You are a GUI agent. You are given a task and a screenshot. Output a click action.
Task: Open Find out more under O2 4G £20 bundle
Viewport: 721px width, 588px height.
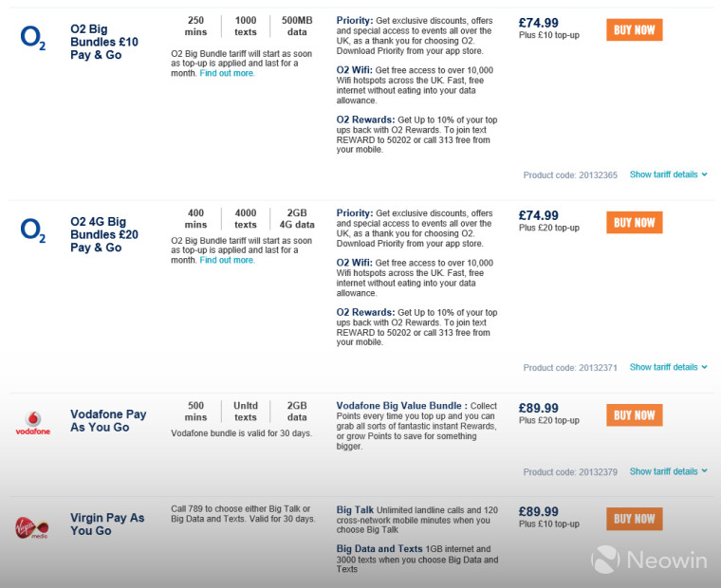[227, 260]
